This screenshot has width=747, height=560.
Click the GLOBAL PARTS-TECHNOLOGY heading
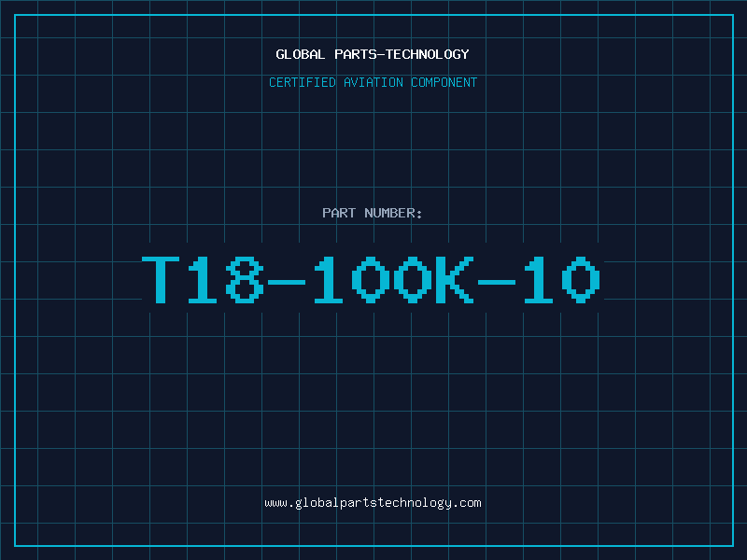click(x=373, y=54)
